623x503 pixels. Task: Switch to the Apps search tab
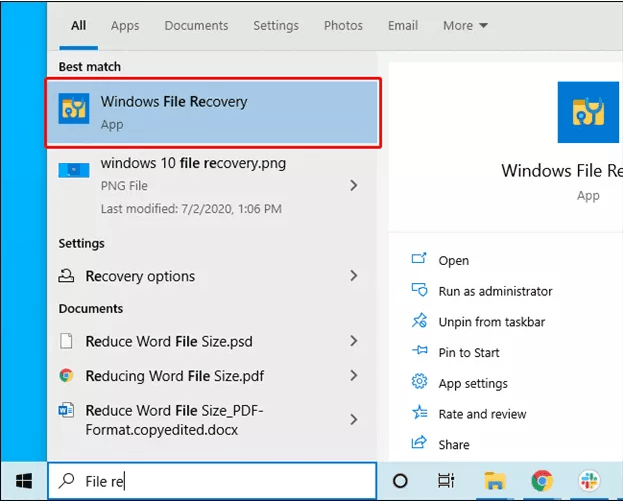[125, 25]
